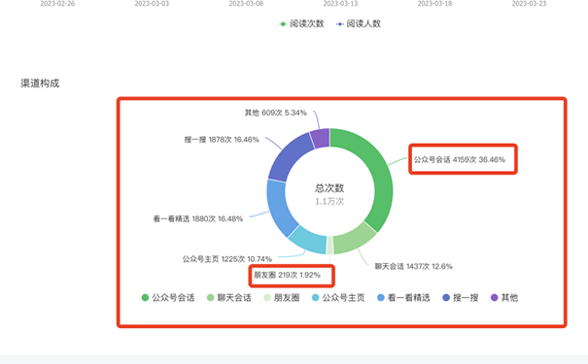Viewport: 588px width, 364px height.
Task: Click the 2023-03-08 axis date label
Action: [246, 4]
